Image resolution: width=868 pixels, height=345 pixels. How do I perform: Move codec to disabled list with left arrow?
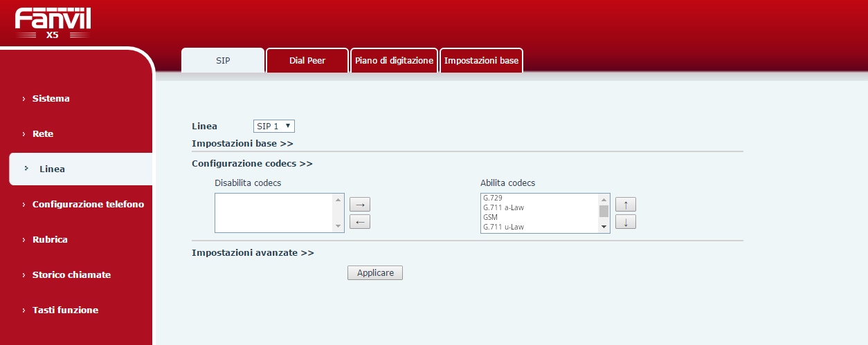coord(359,222)
